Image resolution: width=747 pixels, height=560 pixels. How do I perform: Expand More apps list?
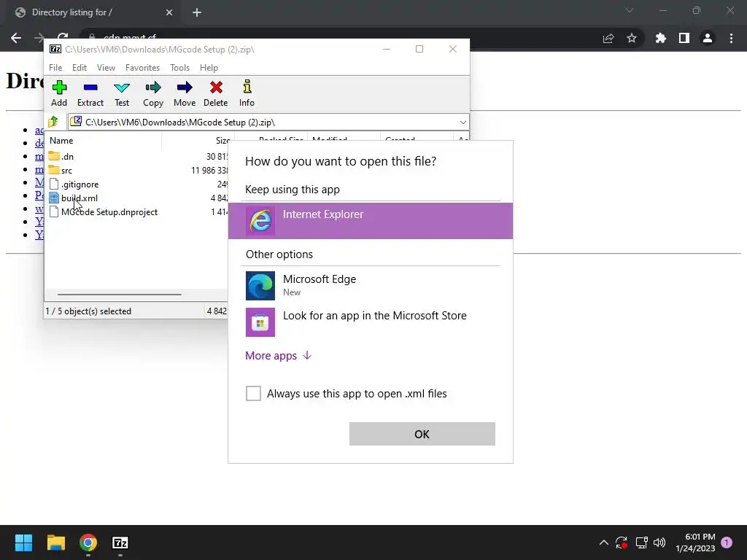coord(278,356)
